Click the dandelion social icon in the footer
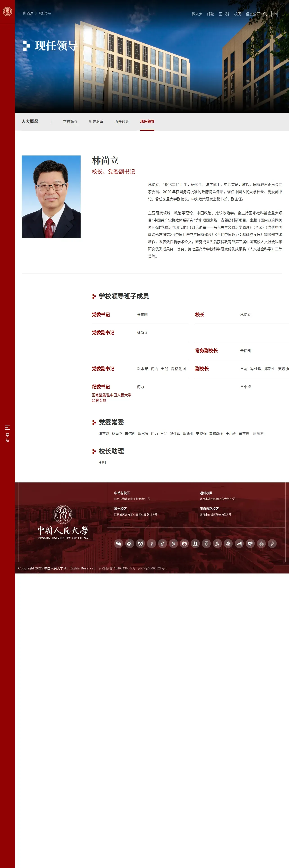289x868 pixels. pyautogui.click(x=272, y=544)
